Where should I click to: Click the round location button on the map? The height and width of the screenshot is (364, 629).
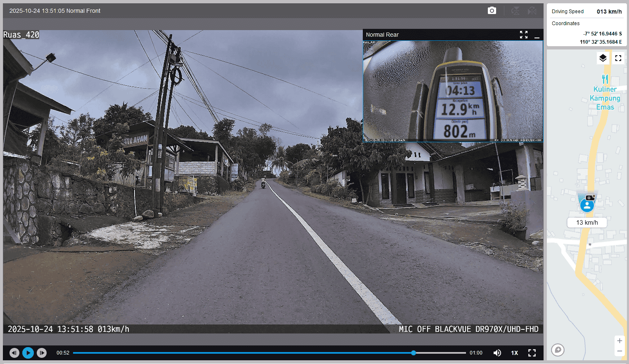coord(558,350)
